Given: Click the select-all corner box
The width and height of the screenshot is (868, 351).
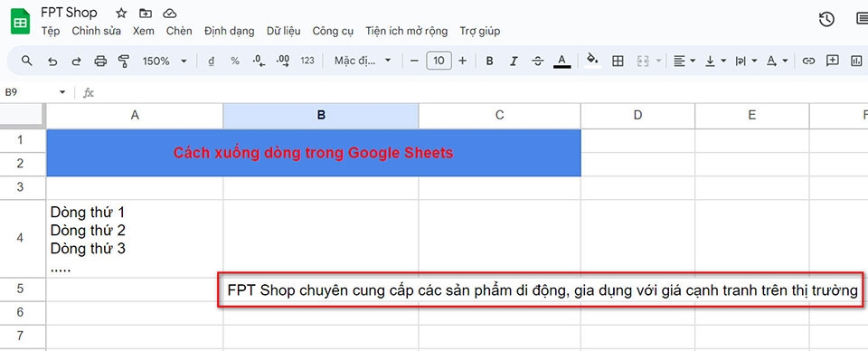Looking at the screenshot, I should click(22, 115).
